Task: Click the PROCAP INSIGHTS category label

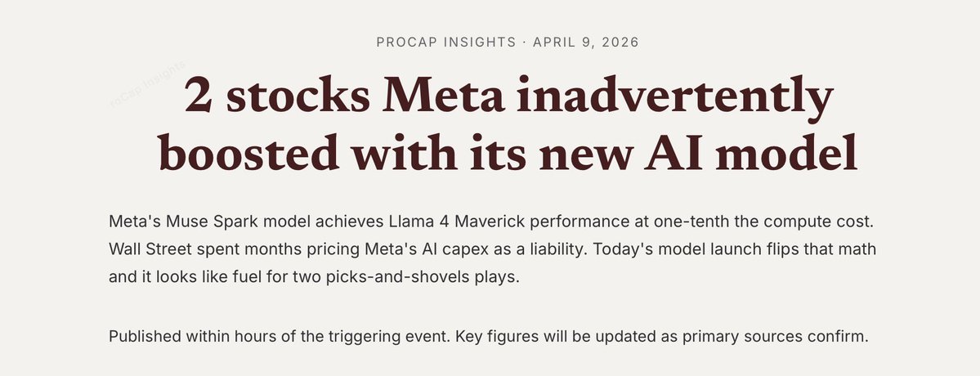Action: coord(445,42)
